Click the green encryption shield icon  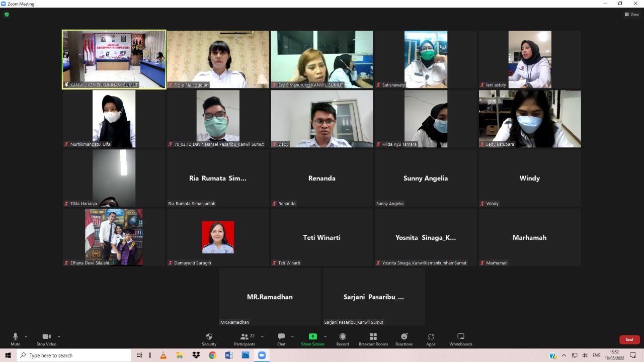click(7, 15)
